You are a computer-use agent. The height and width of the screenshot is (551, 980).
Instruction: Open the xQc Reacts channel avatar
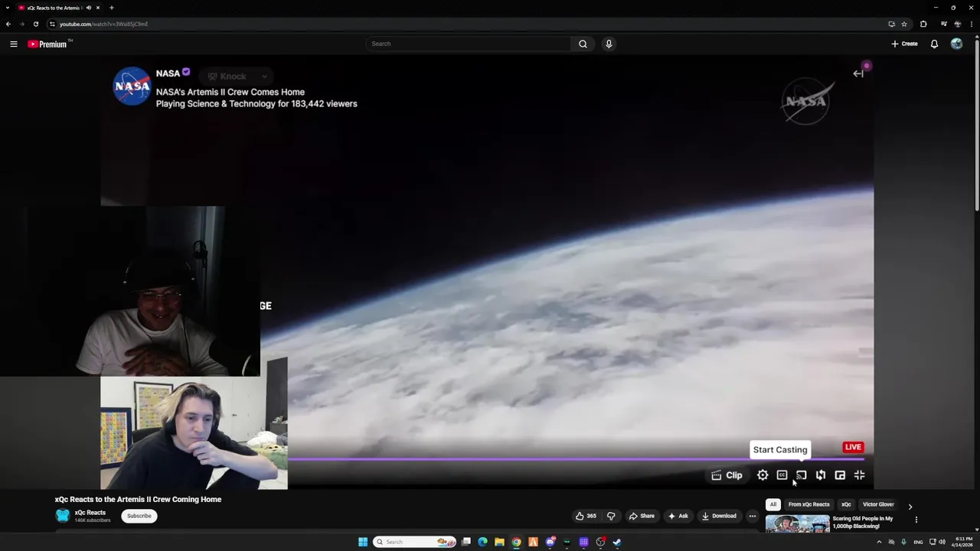63,516
